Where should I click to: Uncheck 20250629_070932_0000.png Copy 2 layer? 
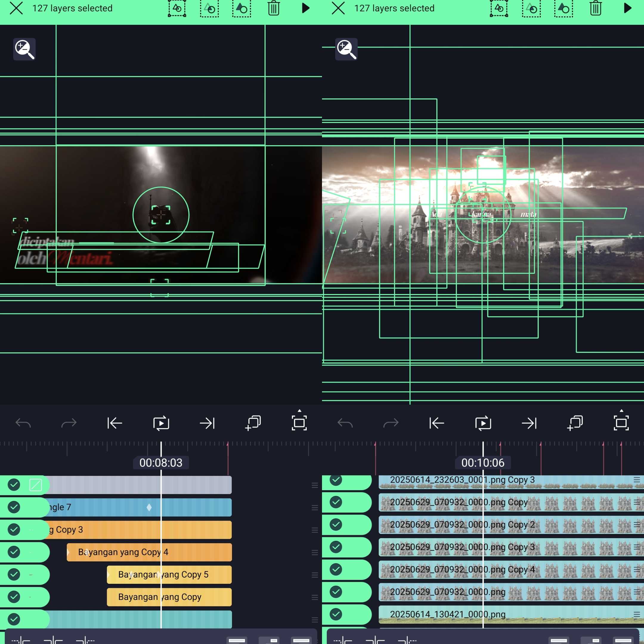coord(336,524)
